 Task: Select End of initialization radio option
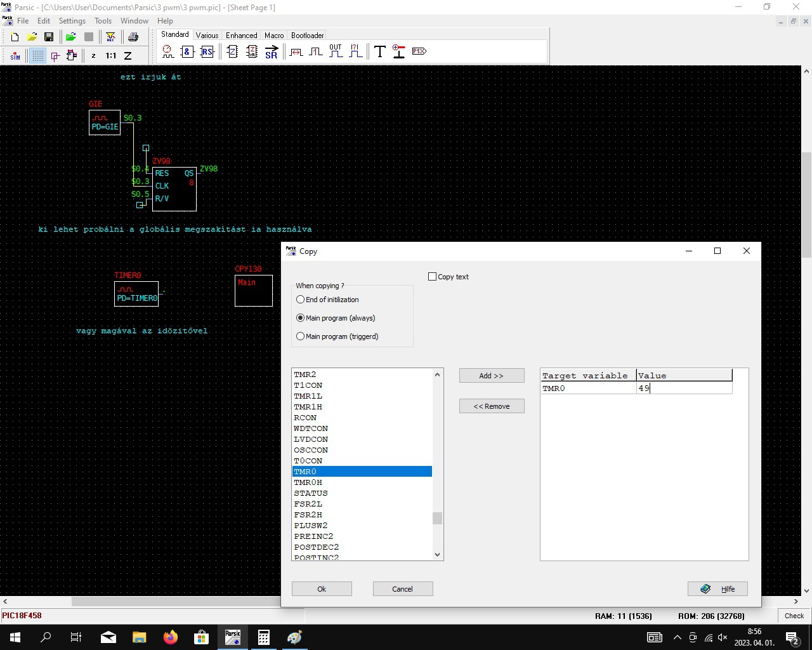[301, 300]
